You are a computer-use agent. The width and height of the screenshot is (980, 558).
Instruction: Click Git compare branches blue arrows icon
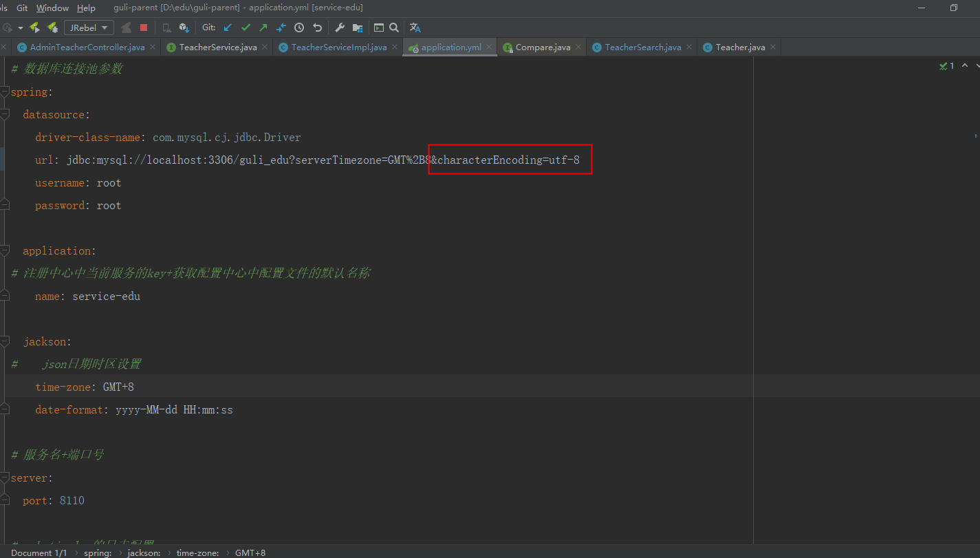(281, 28)
